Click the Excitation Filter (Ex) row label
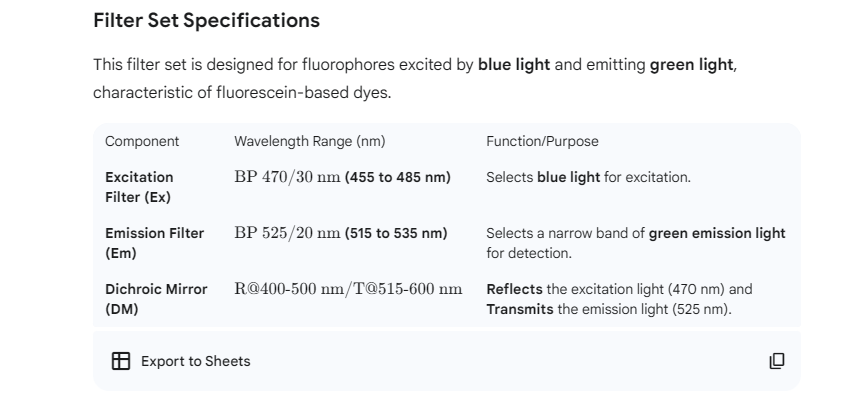 139,187
